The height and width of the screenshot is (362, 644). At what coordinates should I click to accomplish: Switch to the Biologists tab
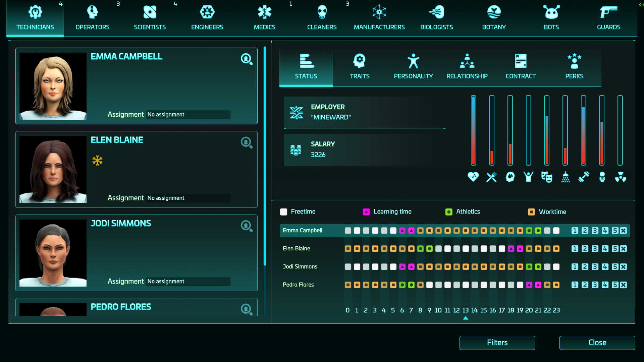(x=437, y=18)
